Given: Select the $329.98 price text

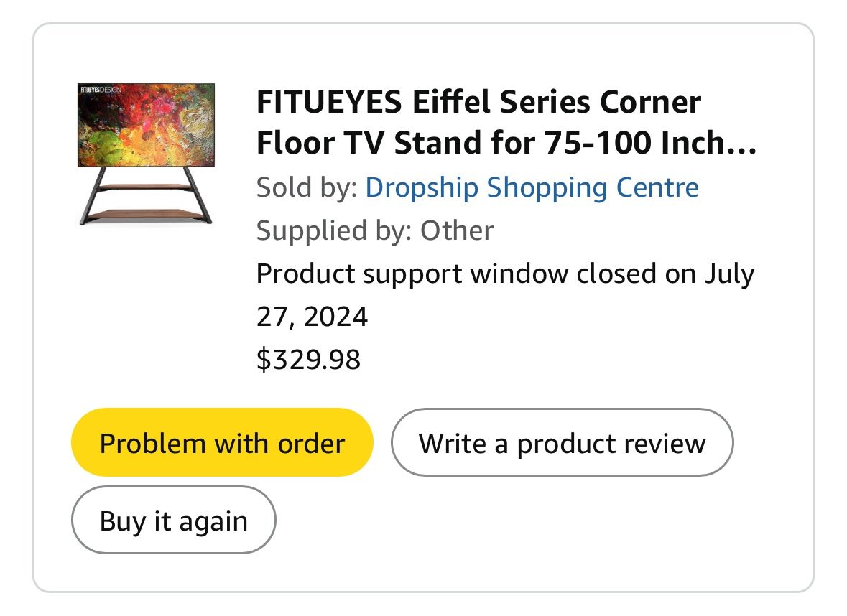Looking at the screenshot, I should pos(308,360).
